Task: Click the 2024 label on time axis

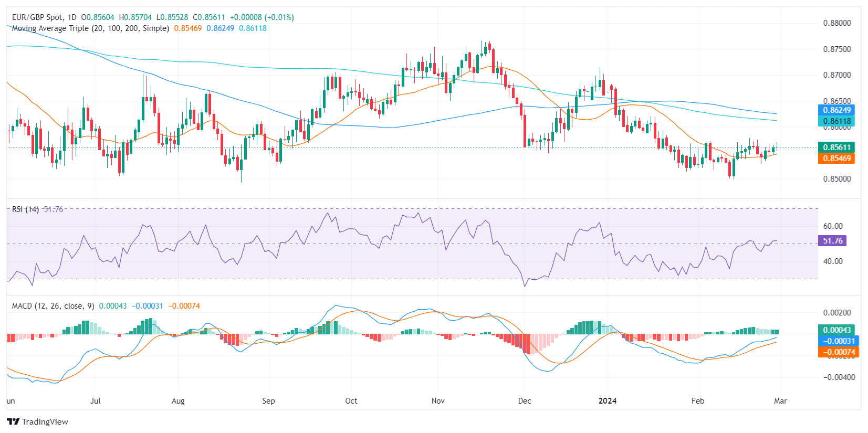Action: (608, 401)
